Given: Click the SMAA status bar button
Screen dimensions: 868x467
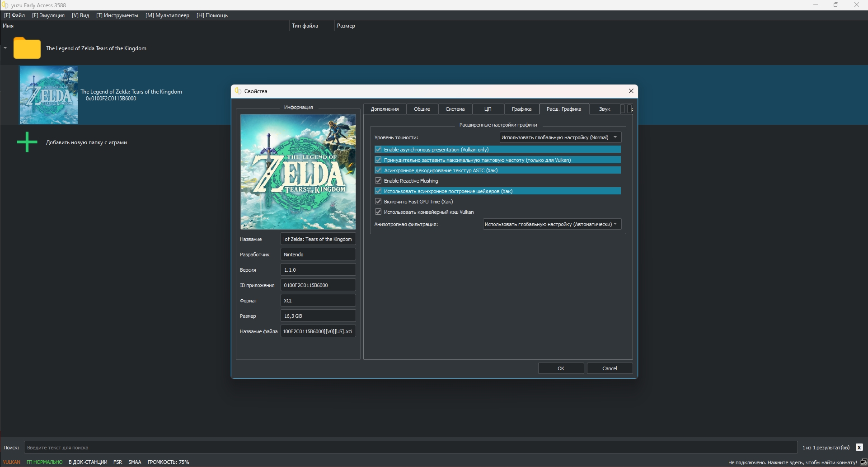Looking at the screenshot, I should (135, 462).
